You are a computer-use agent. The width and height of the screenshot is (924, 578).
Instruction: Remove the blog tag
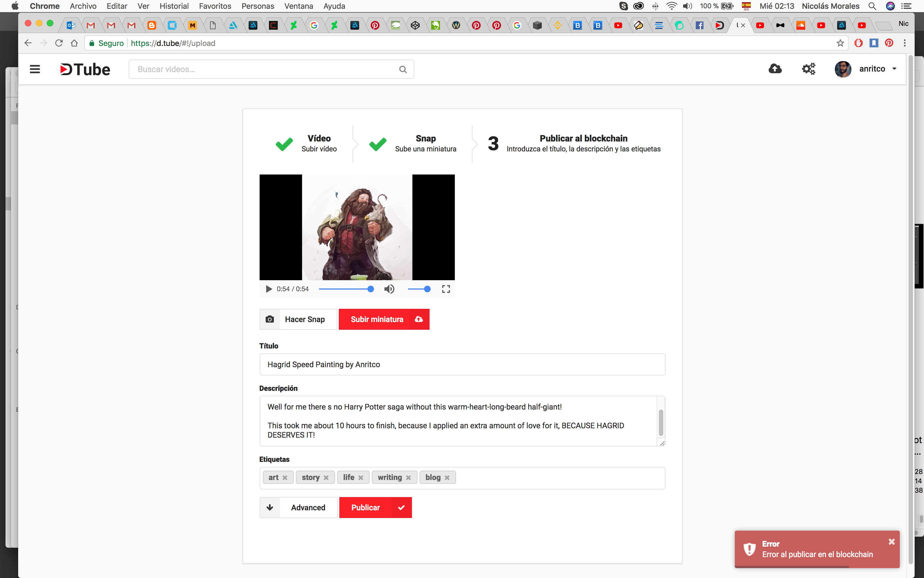(447, 478)
